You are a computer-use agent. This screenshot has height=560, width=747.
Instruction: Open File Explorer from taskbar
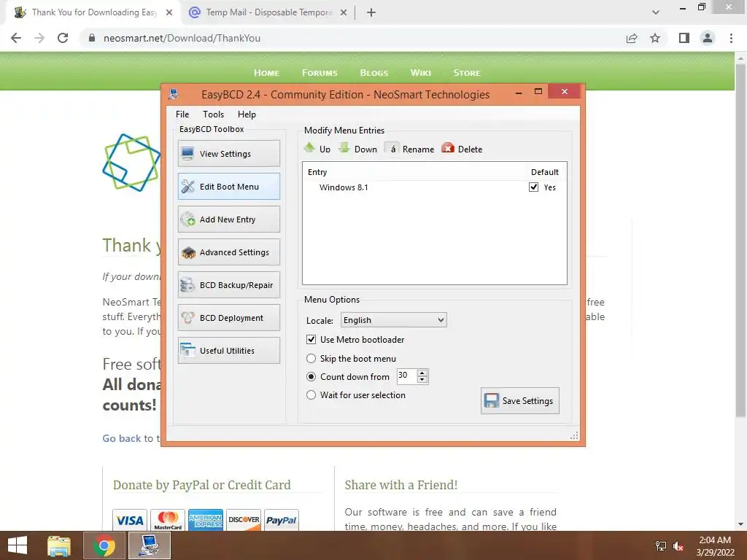(59, 545)
